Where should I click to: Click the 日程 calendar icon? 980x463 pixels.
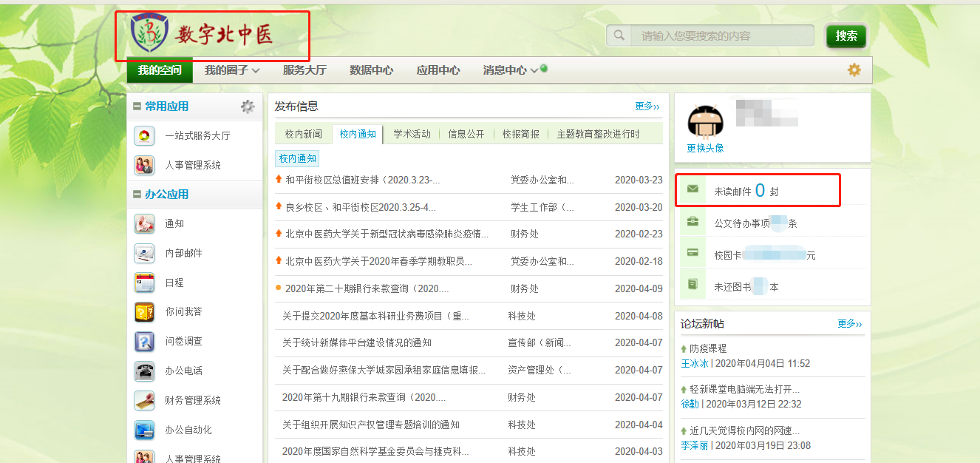[144, 283]
